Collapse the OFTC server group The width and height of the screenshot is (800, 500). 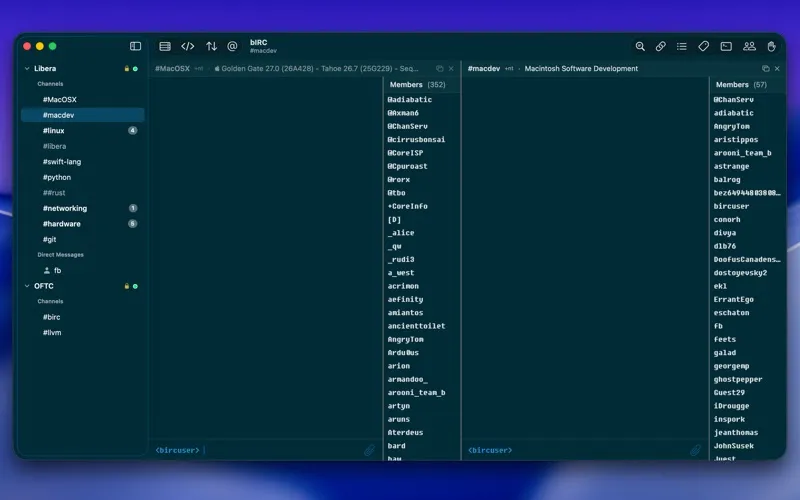(x=27, y=286)
